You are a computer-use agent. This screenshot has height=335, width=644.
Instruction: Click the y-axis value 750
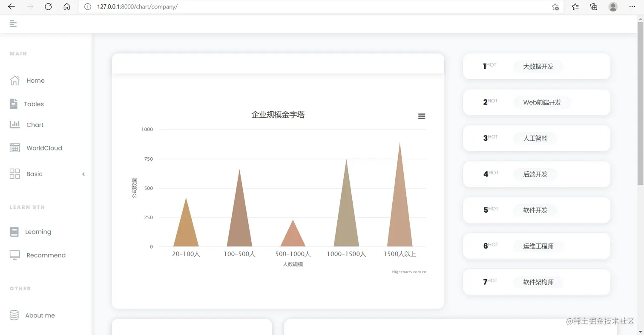tap(148, 159)
